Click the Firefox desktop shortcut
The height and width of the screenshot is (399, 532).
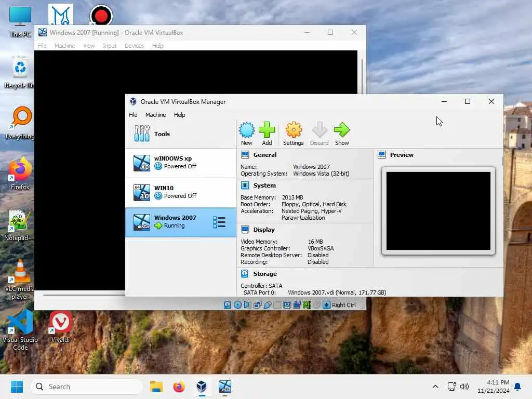pyautogui.click(x=20, y=174)
